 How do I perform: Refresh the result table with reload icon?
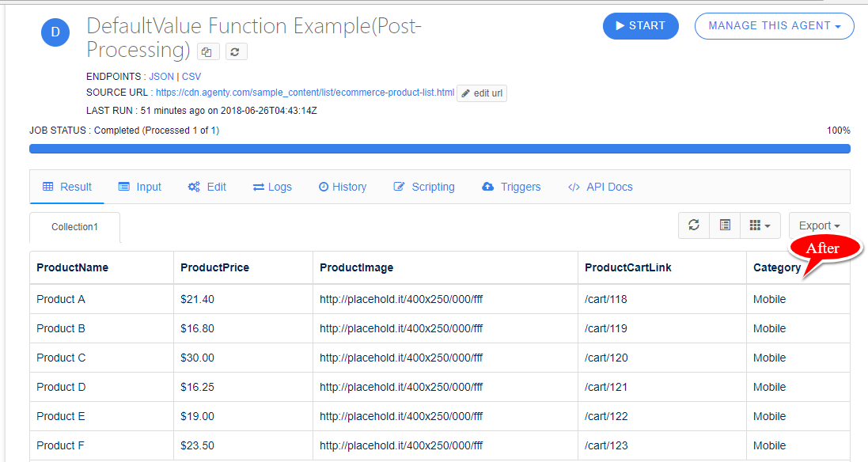click(x=694, y=225)
